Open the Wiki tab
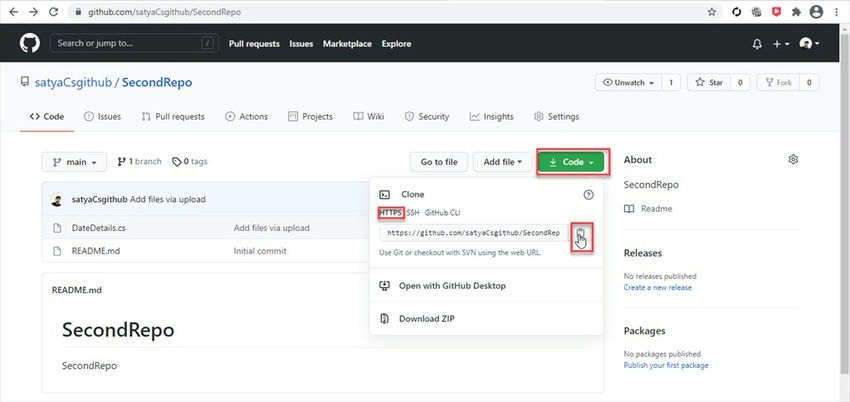The width and height of the screenshot is (850, 402). 369,116
